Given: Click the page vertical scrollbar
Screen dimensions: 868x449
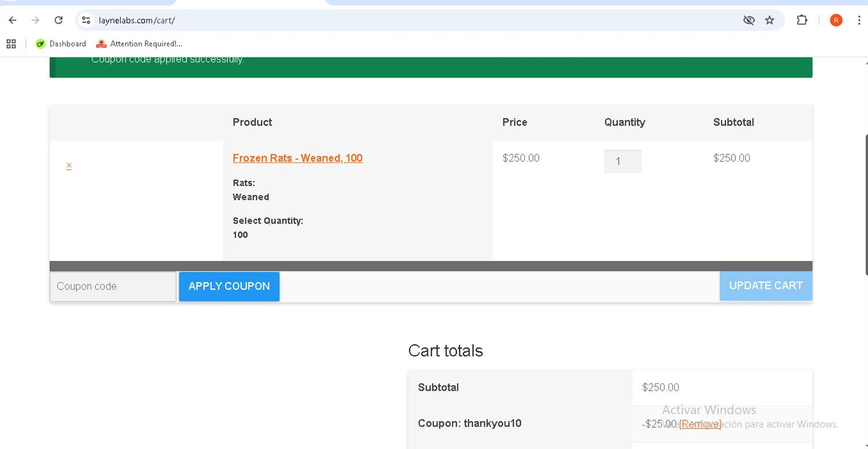Looking at the screenshot, I should (x=866, y=204).
